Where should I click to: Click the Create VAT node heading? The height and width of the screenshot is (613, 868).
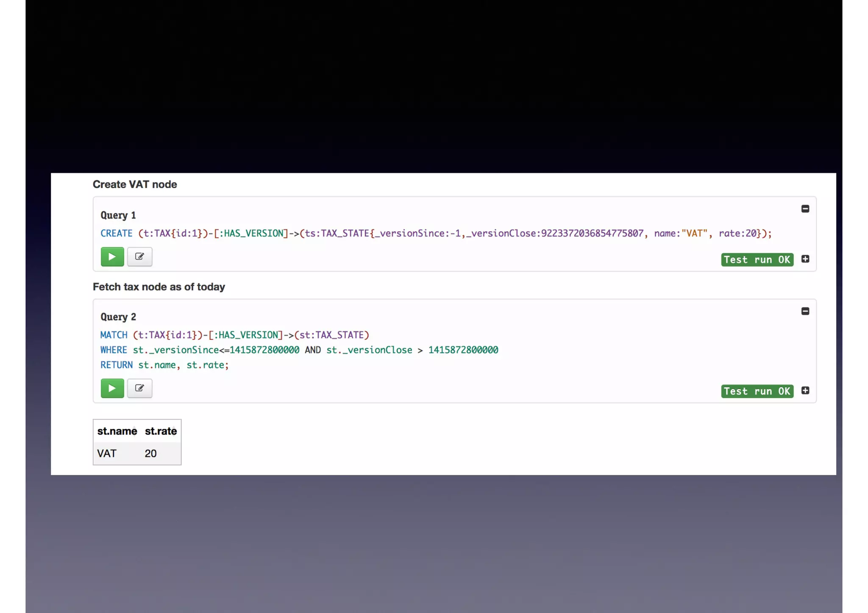click(x=135, y=184)
